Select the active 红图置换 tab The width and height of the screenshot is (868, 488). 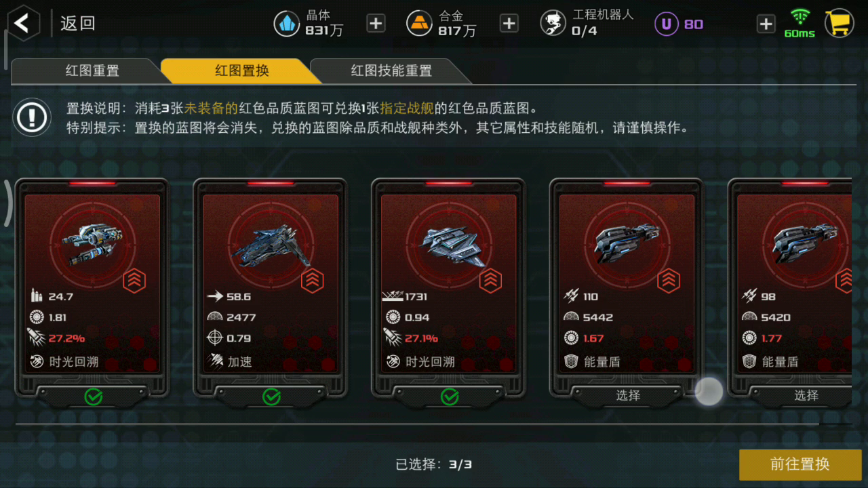(242, 70)
